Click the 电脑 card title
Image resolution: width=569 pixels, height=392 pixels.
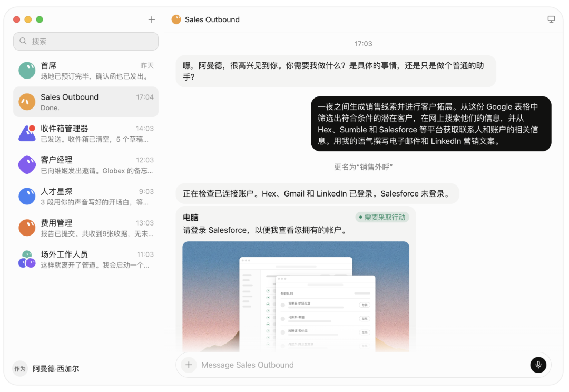[191, 218]
